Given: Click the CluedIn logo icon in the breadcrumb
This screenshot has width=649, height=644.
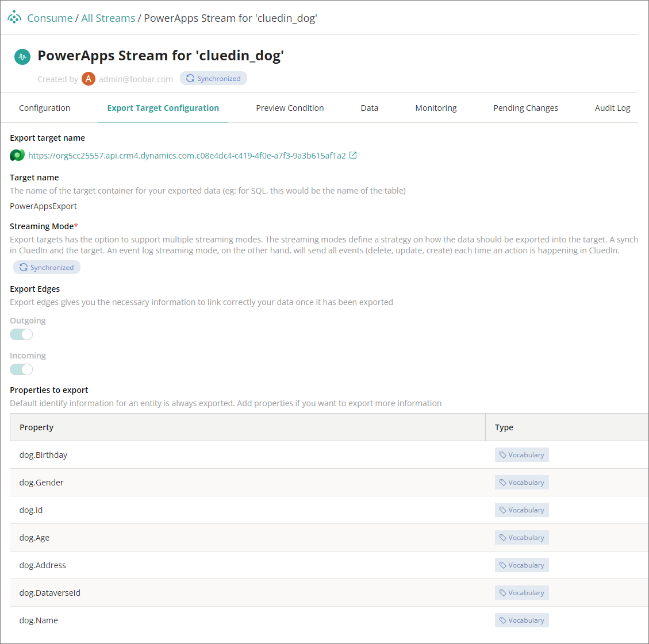Looking at the screenshot, I should 14,17.
